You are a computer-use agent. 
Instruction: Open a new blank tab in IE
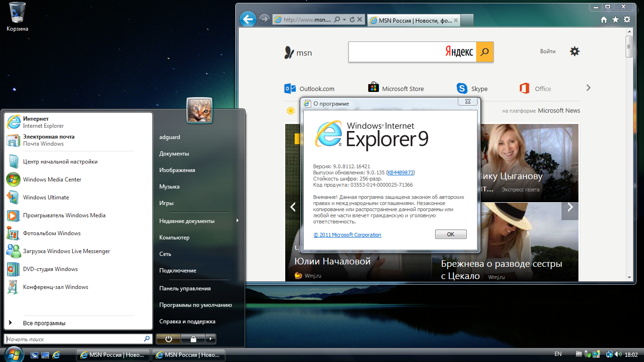[467, 20]
